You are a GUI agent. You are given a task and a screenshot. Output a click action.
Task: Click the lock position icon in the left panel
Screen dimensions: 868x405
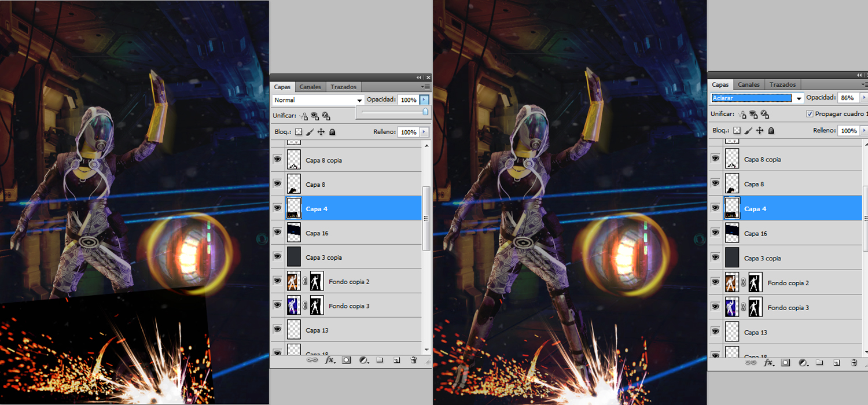(321, 132)
